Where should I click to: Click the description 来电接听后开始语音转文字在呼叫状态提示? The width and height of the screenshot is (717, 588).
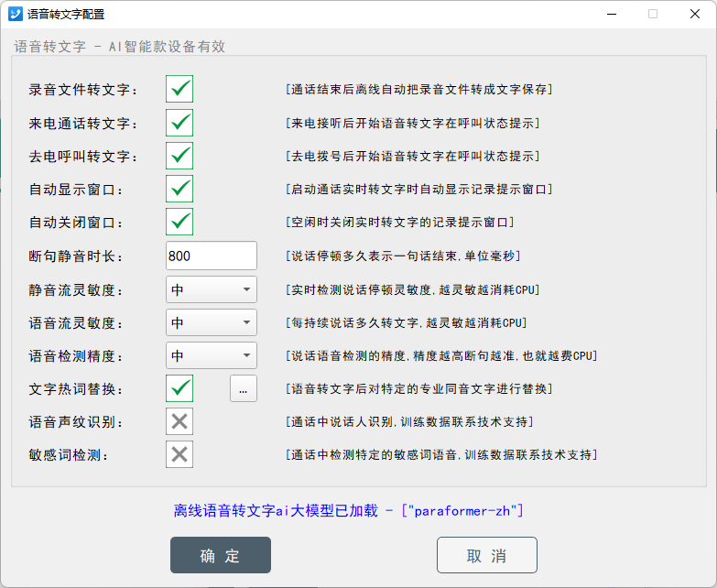tap(412, 123)
